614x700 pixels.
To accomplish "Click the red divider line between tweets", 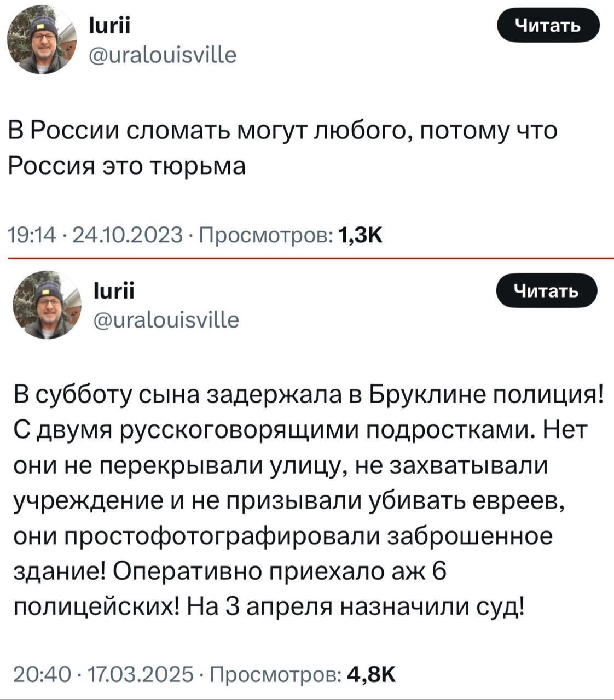I will [307, 256].
